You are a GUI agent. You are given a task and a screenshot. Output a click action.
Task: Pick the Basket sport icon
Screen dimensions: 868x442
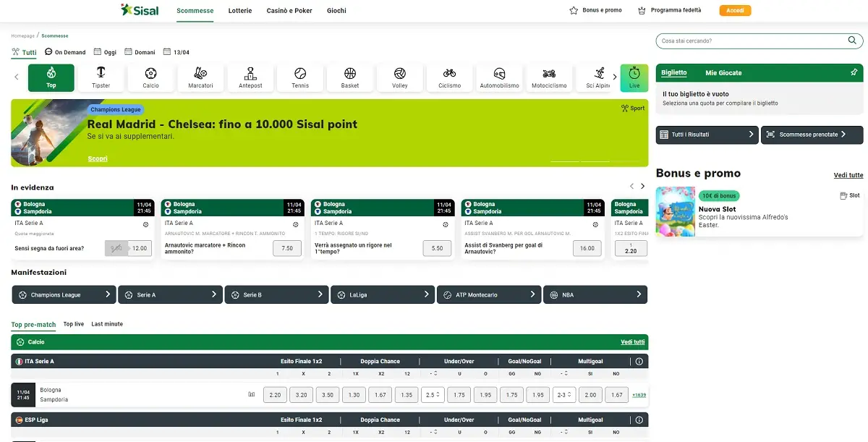click(350, 78)
